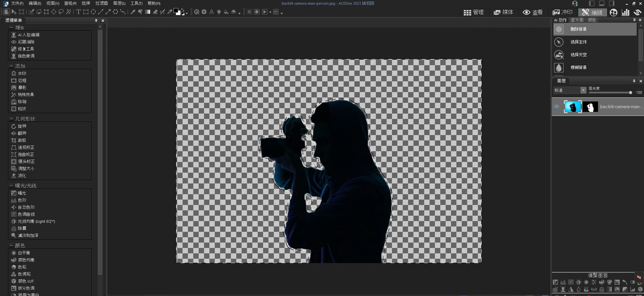Image resolution: width=644 pixels, height=296 pixels.
Task: Choose the Arrow drawing tool
Action: (x=108, y=12)
